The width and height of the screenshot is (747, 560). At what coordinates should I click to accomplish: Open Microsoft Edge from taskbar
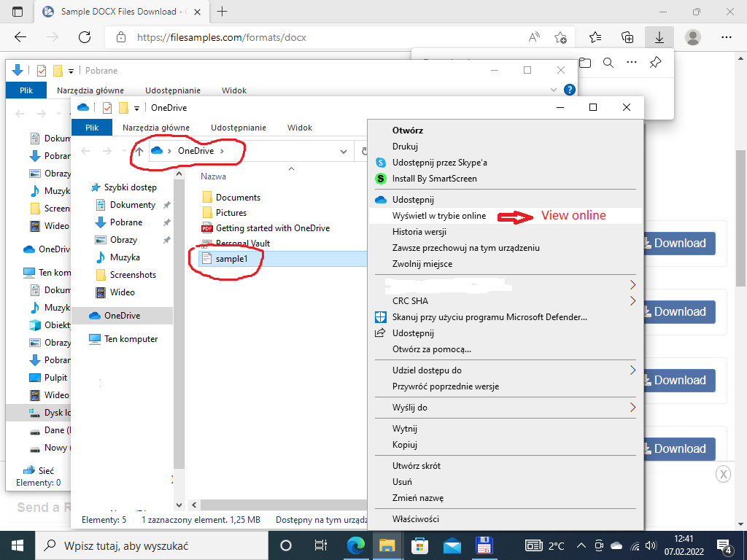355,545
